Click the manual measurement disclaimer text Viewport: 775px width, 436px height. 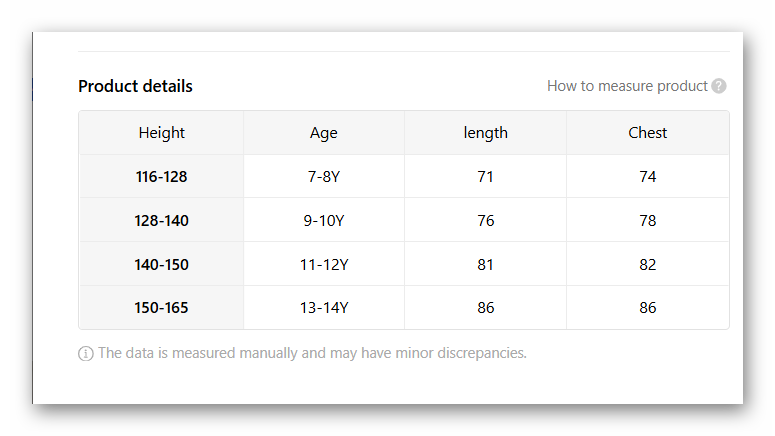(312, 353)
